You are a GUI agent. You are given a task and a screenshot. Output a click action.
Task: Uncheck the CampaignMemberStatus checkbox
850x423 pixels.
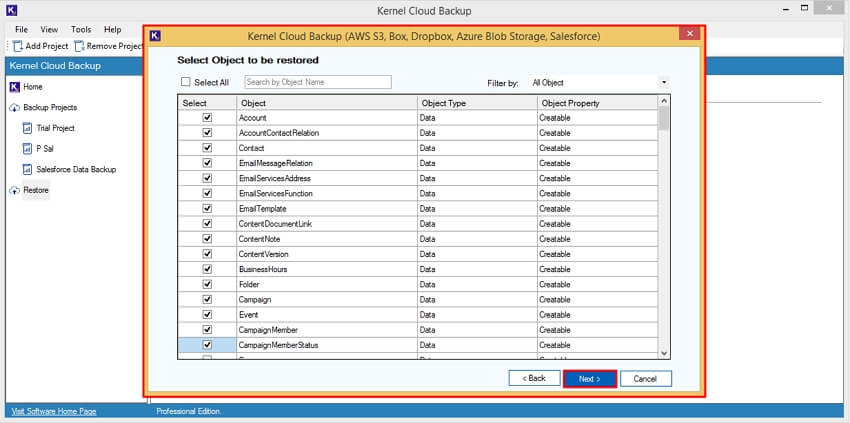[207, 345]
